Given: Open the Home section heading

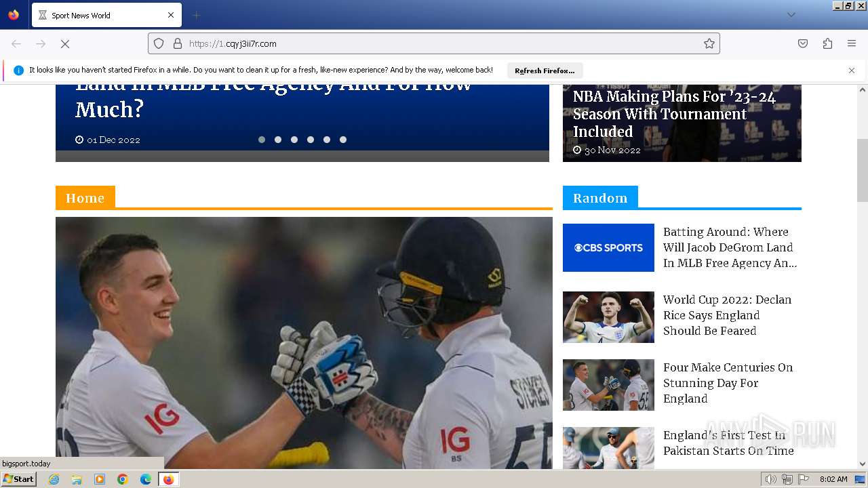Looking at the screenshot, I should point(85,198).
